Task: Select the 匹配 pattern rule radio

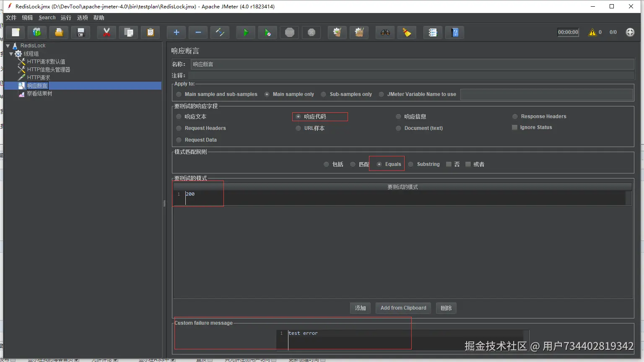Action: [353, 164]
